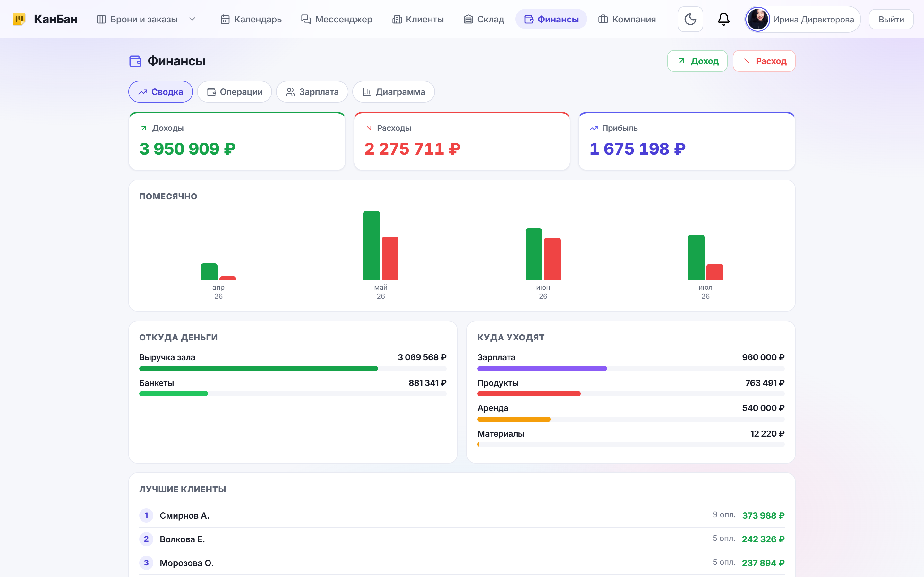Toggle dark mode with moon icon
Screen dimensions: 924x577
pyautogui.click(x=690, y=19)
